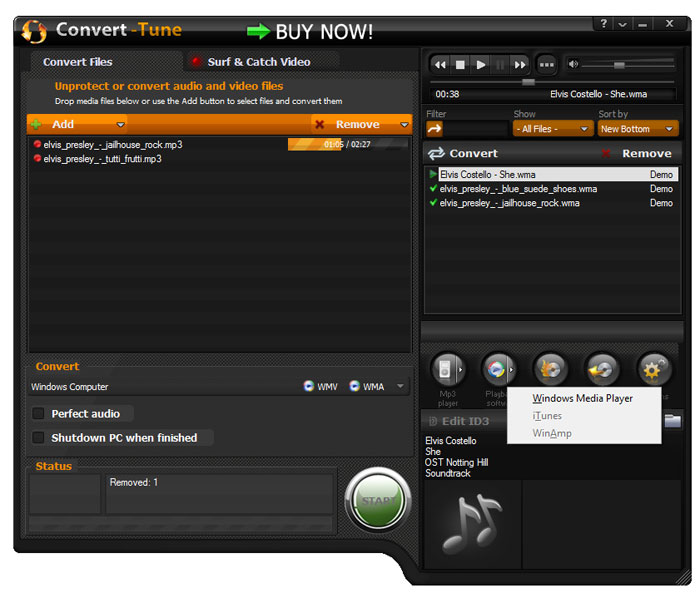Viewport: 700px width, 598px height.
Task: Open the settings gear icon
Action: (x=654, y=370)
